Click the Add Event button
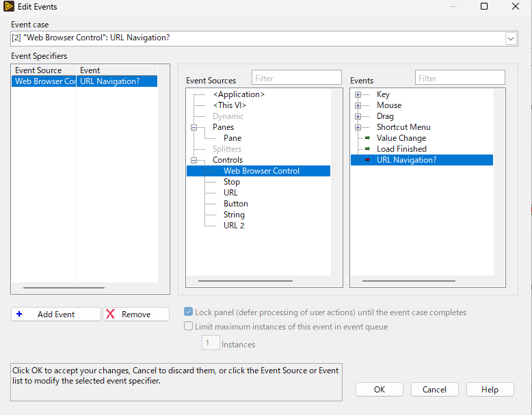 point(56,314)
